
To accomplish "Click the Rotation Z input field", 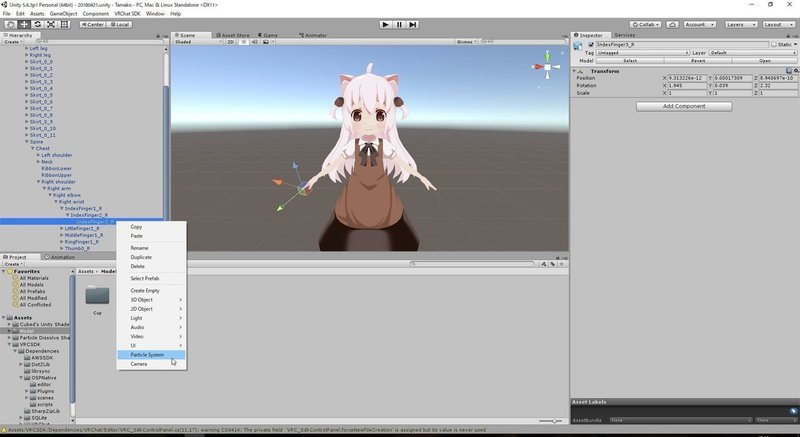I will pyautogui.click(x=778, y=86).
